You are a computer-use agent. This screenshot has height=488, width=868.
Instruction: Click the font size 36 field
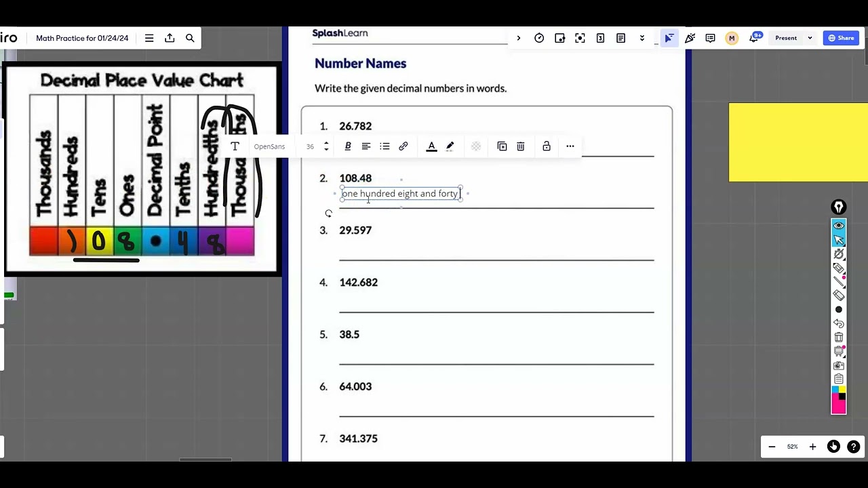click(x=310, y=146)
